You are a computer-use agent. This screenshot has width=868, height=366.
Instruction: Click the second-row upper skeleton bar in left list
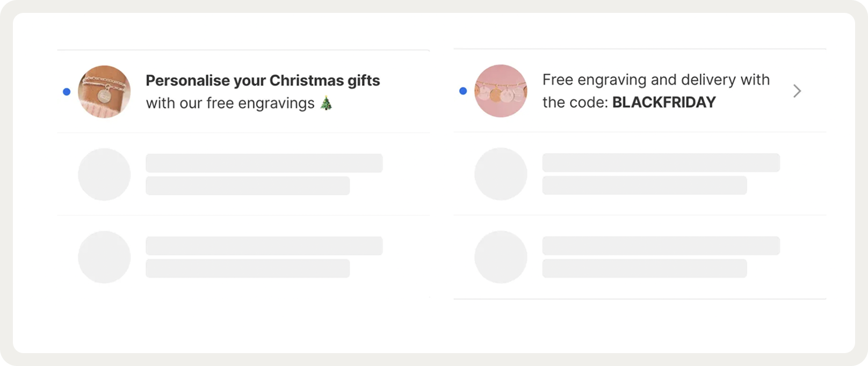[x=264, y=163]
